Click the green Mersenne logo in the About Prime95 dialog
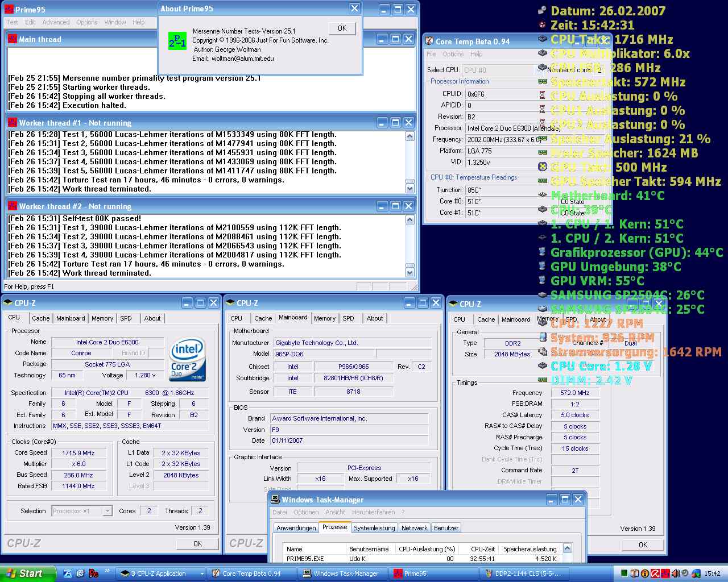This screenshot has width=728, height=582. [x=177, y=41]
